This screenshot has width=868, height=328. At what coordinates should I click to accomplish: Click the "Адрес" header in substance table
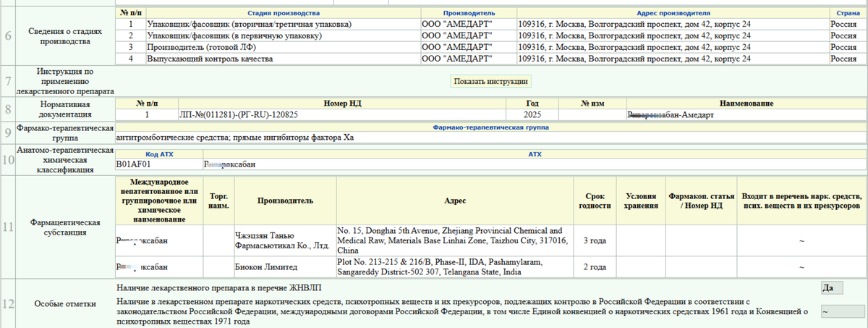(x=455, y=201)
